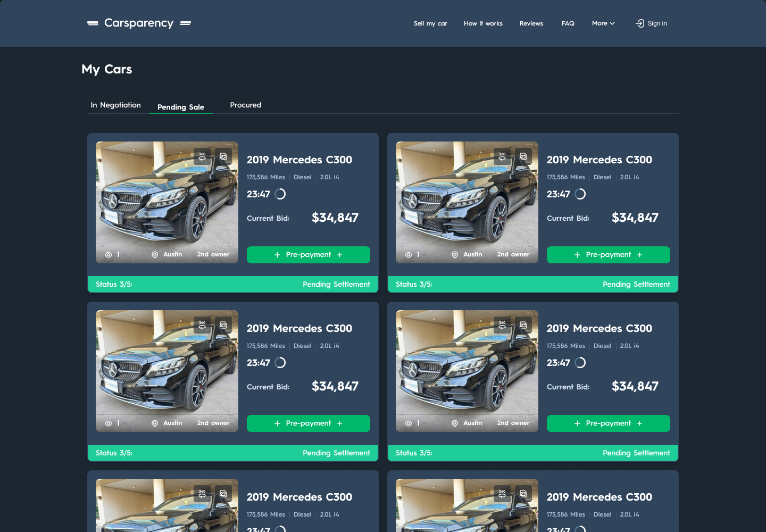Click the $34,847 bid on top-right card

[635, 218]
